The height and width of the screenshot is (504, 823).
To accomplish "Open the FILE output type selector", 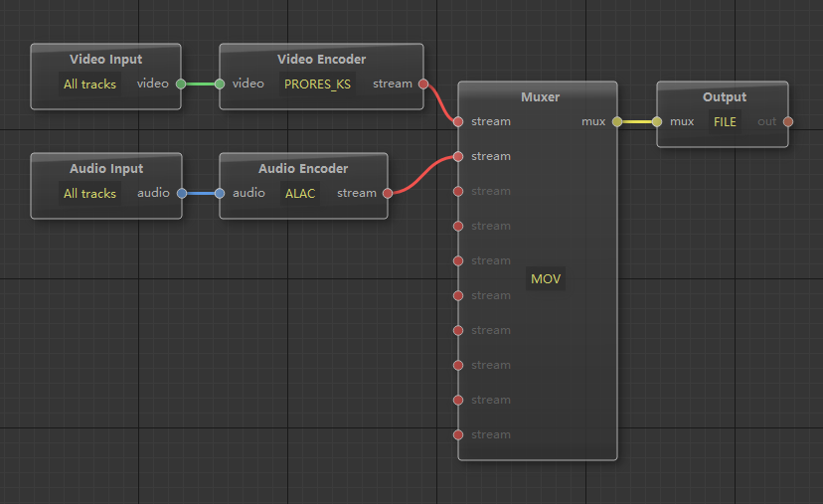I will (725, 122).
